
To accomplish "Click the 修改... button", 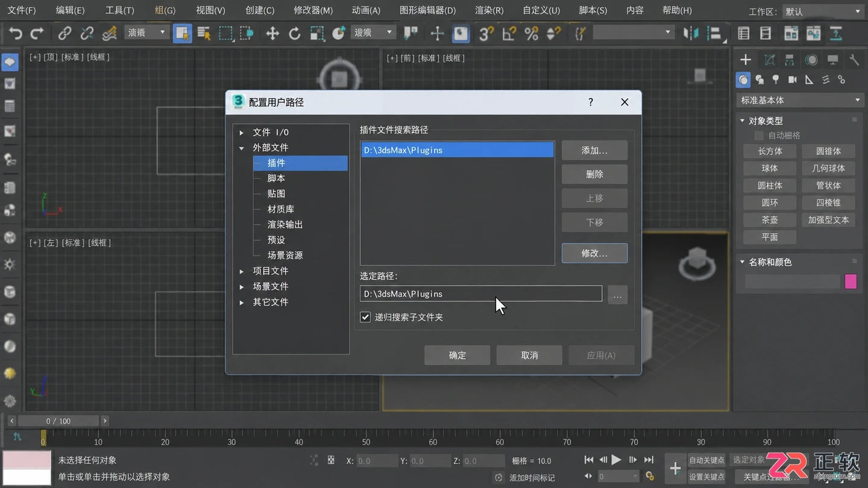I will coord(594,253).
